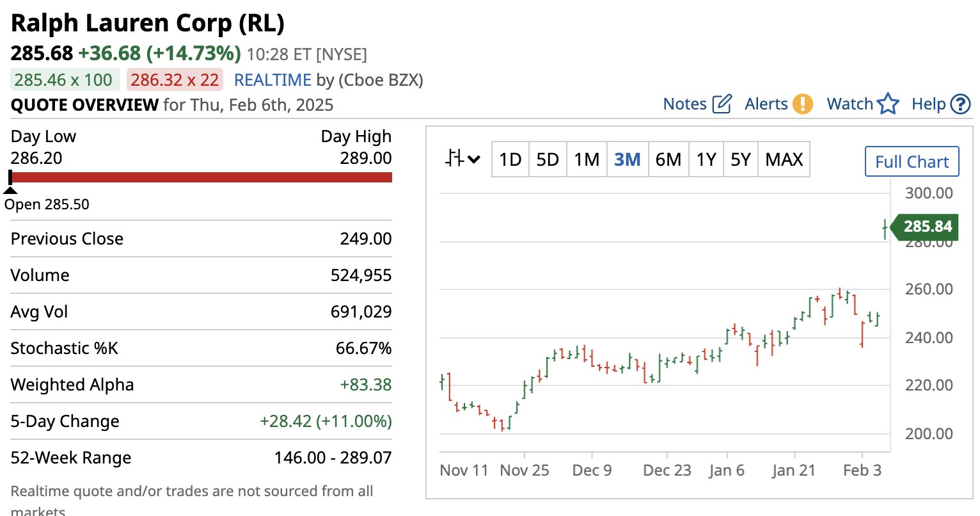Select the 5Y chart range tab
Viewport: 980px width, 516px height.
pos(741,159)
